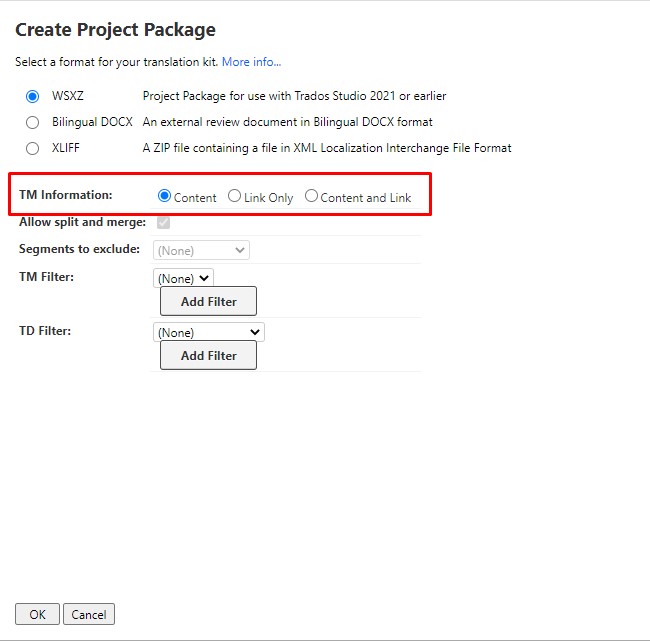Choose Link Only for TM Information
The image size is (650, 641).
234,196
